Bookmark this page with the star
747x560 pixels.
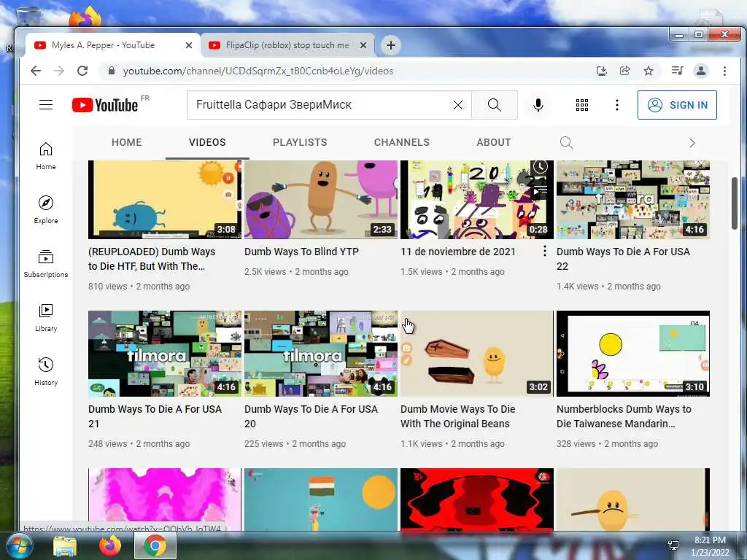(649, 71)
